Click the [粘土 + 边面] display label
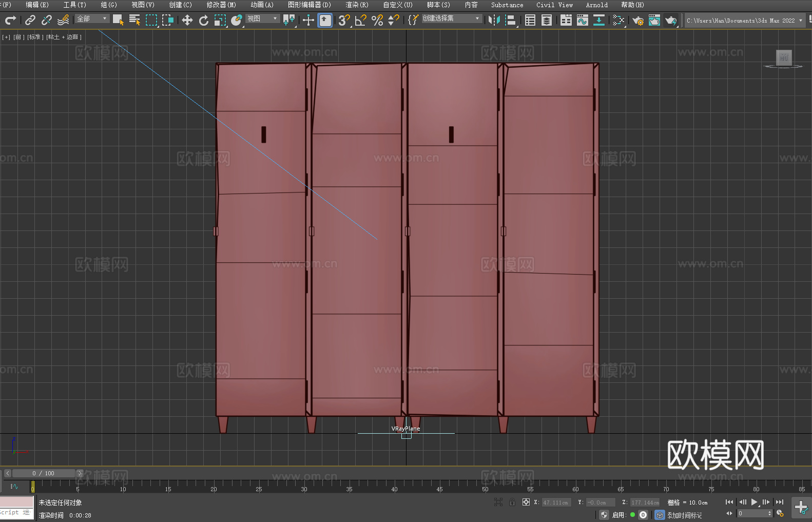812x522 pixels. (x=64, y=37)
